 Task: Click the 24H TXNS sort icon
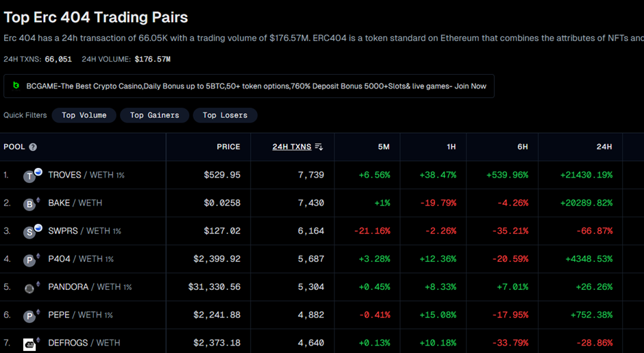pos(319,147)
